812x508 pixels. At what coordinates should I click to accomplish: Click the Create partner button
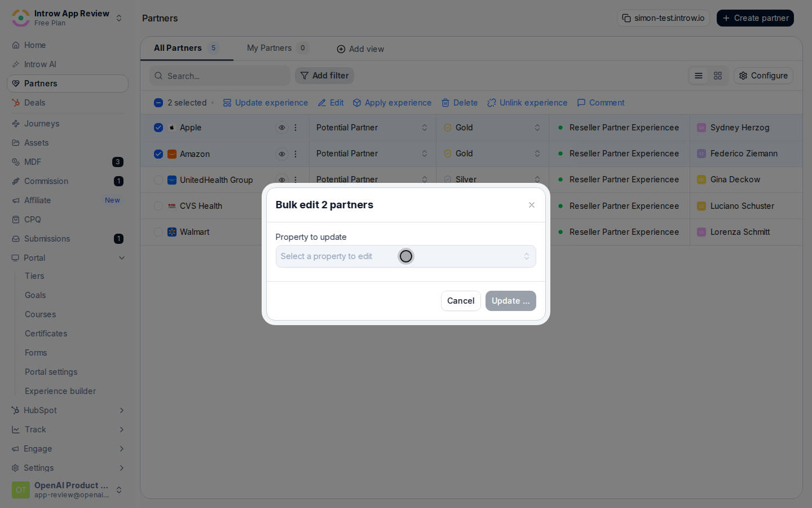tap(755, 18)
